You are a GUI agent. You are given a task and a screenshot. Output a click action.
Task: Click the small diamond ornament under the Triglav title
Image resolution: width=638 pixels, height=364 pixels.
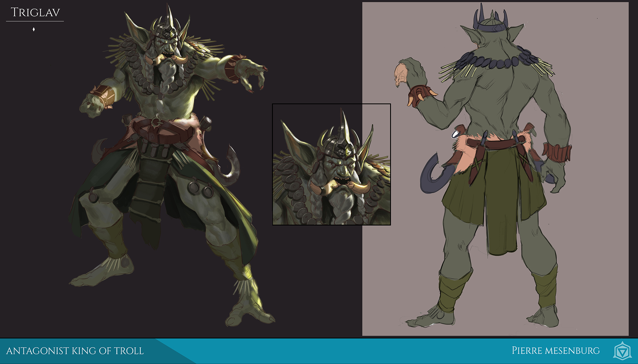[34, 30]
